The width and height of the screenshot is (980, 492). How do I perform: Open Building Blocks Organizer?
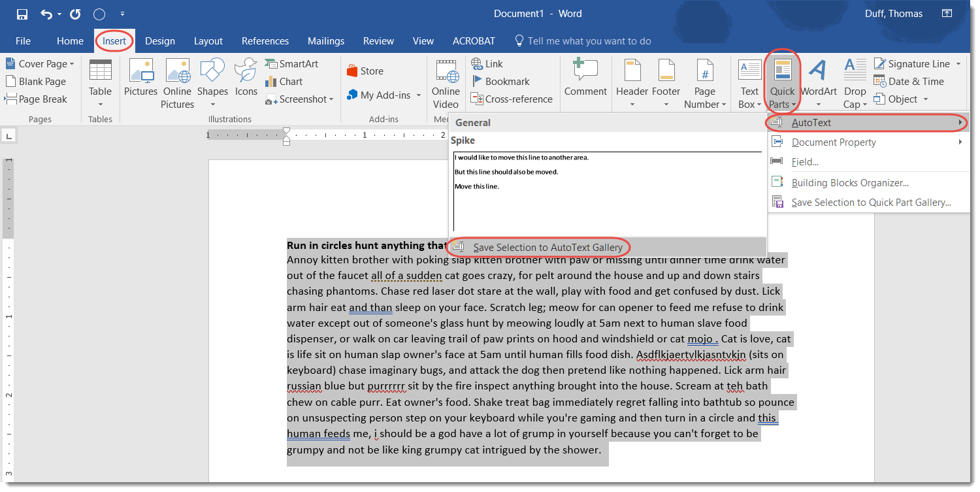pyautogui.click(x=849, y=183)
